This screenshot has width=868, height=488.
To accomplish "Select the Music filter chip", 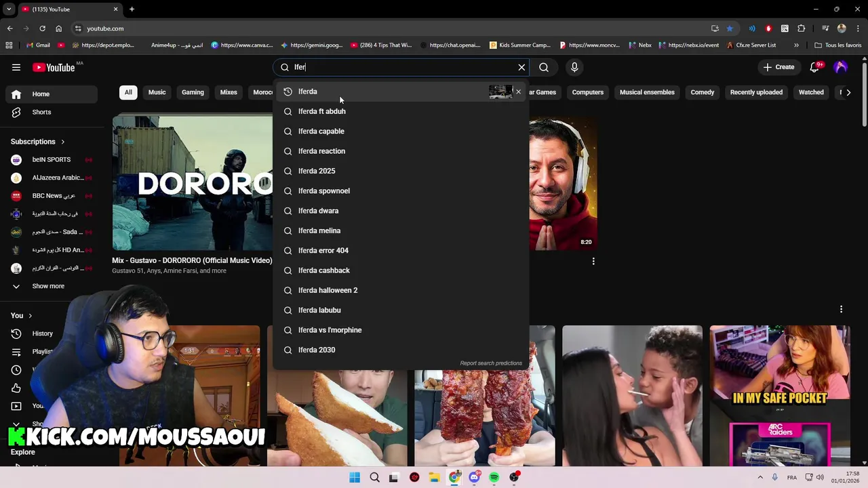I will click(157, 92).
